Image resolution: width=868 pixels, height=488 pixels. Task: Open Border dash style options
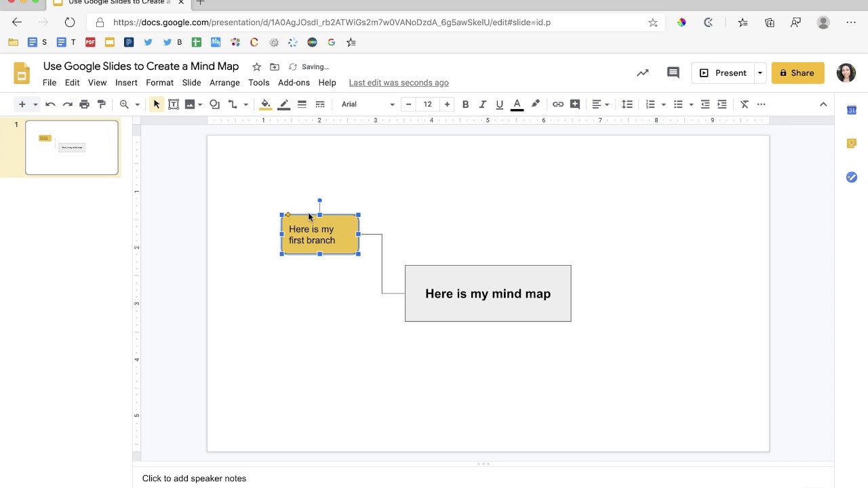point(320,104)
